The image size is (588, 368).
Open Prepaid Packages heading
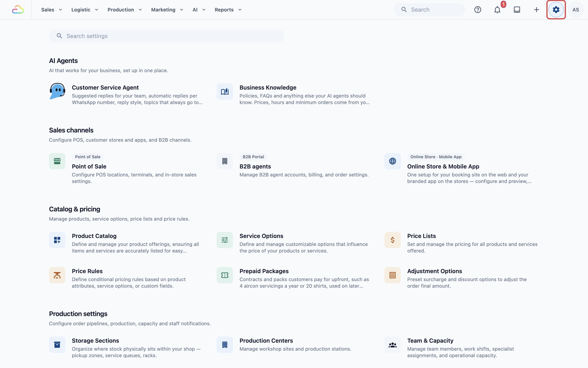(x=264, y=271)
